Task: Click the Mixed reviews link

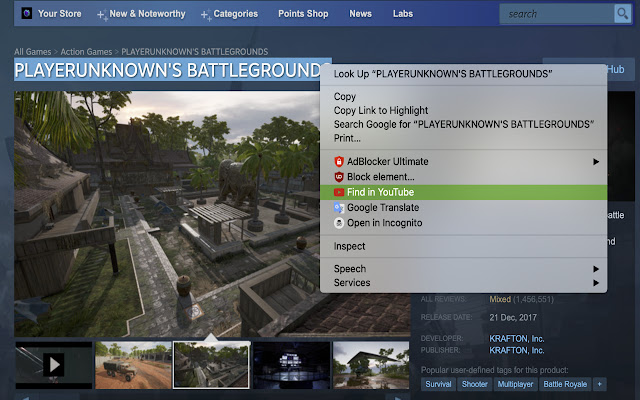Action: 500,300
